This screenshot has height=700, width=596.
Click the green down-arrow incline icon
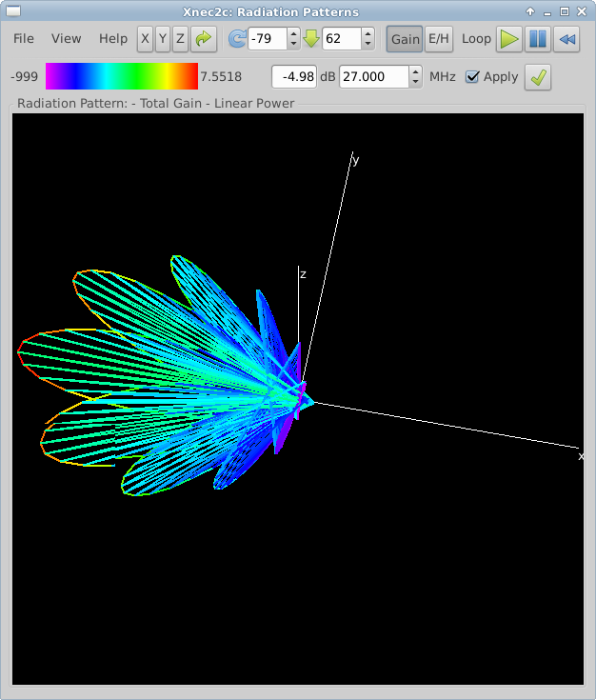point(311,39)
